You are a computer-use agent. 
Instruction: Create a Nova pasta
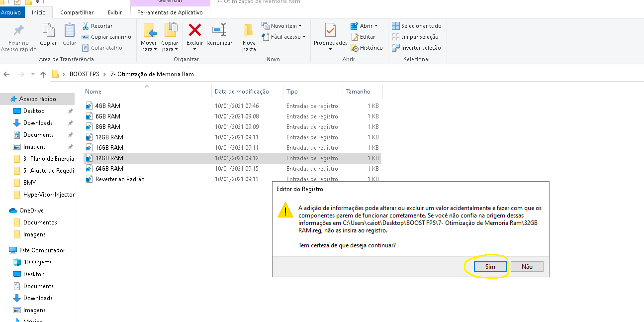tap(249, 37)
